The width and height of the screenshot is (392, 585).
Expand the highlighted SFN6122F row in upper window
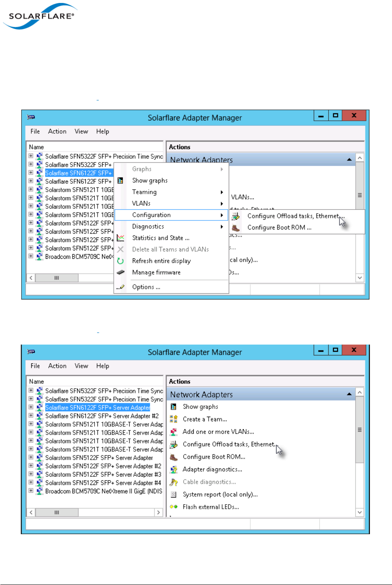click(x=31, y=172)
